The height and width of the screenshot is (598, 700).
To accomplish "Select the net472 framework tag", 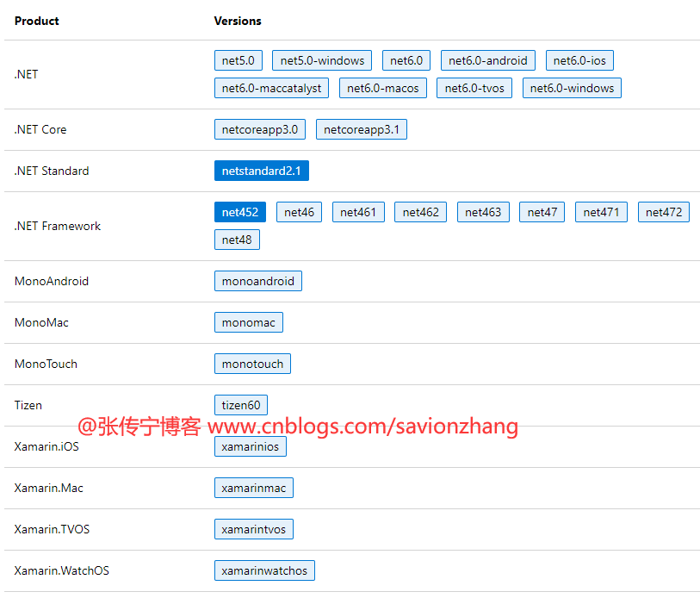I will (x=663, y=212).
